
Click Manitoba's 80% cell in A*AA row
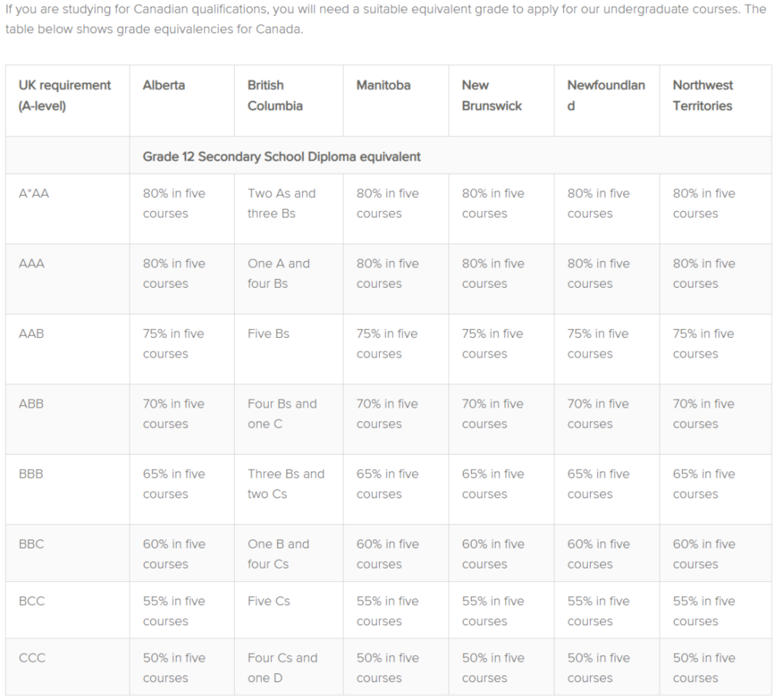396,209
